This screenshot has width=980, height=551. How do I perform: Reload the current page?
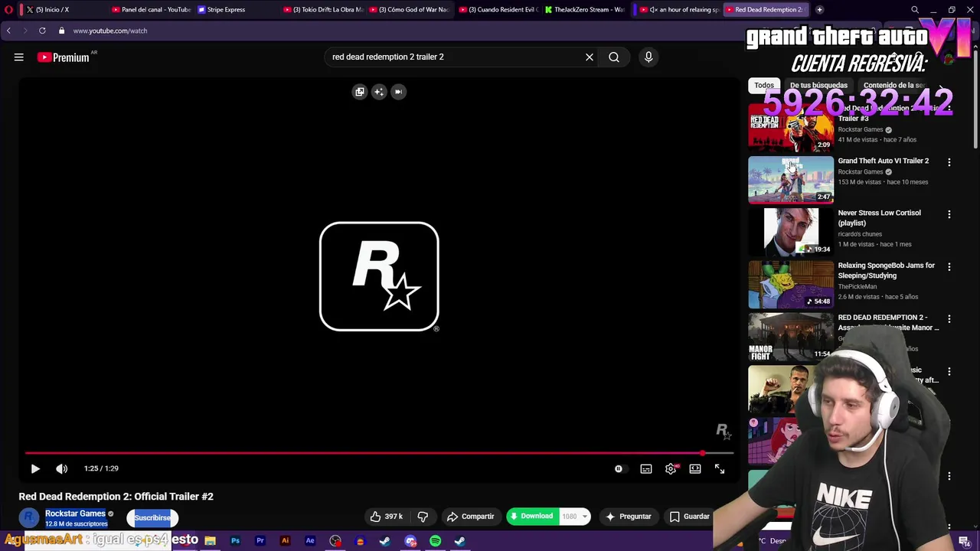pos(42,31)
